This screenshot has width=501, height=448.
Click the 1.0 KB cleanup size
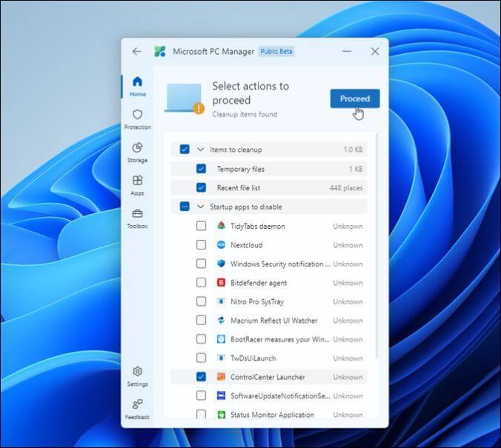pos(353,150)
